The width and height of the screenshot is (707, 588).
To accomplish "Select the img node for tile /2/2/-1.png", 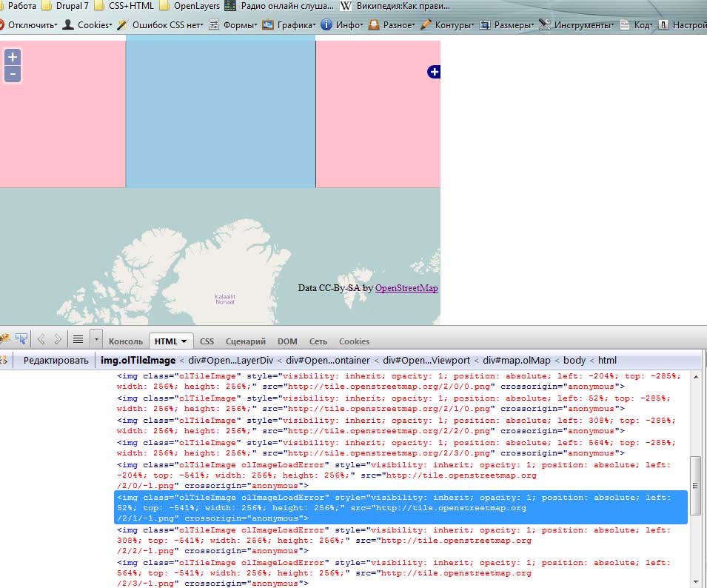I will 394,540.
